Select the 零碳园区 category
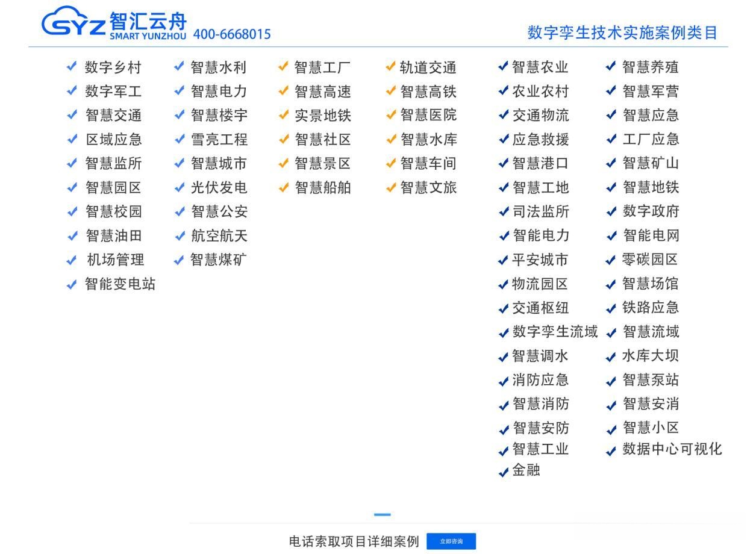 pos(651,260)
